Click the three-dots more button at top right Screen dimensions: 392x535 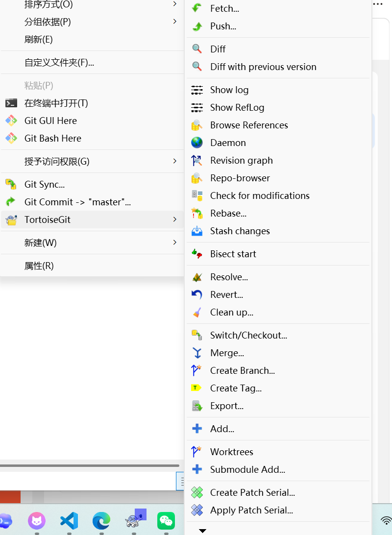(x=378, y=4)
